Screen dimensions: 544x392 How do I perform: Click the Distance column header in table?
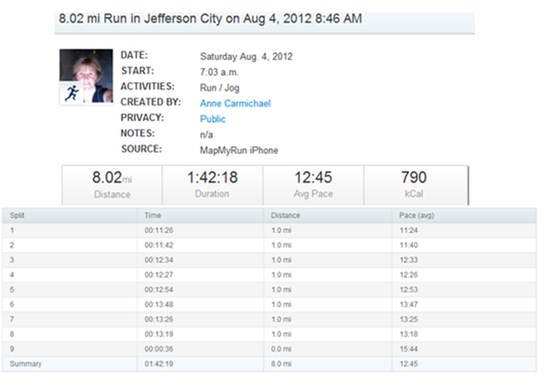285,216
